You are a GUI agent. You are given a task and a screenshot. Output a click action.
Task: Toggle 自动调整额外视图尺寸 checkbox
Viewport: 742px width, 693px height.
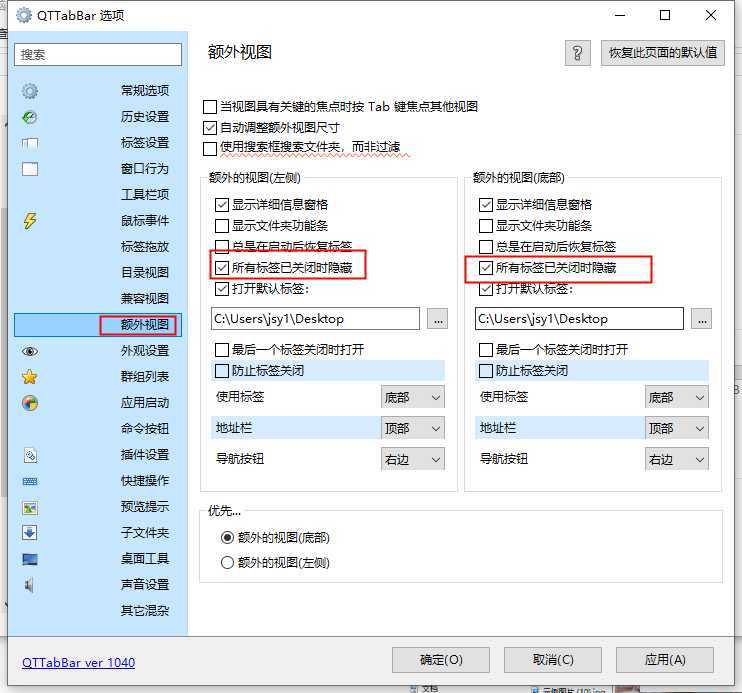click(210, 128)
